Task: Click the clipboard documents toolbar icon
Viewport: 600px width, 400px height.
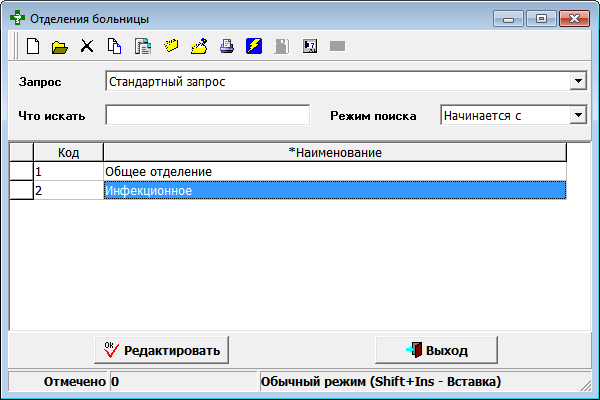Action: [x=143, y=46]
